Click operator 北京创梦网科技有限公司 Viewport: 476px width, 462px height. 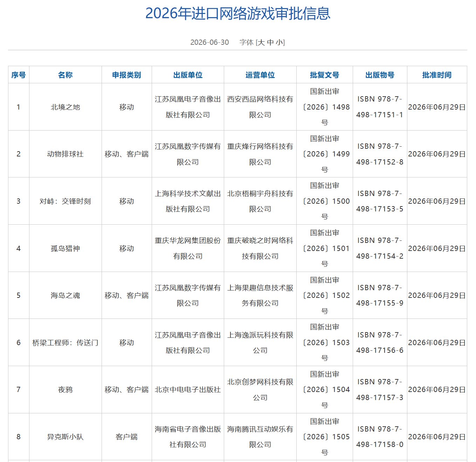pyautogui.click(x=260, y=390)
